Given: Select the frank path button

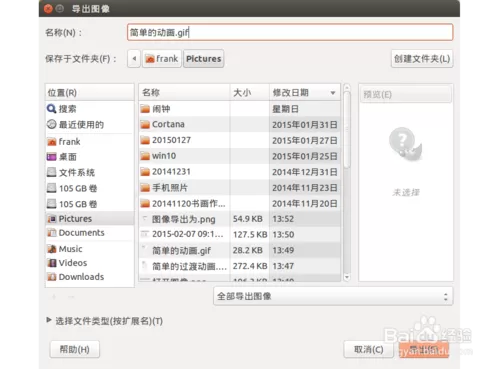Looking at the screenshot, I should click(x=162, y=59).
